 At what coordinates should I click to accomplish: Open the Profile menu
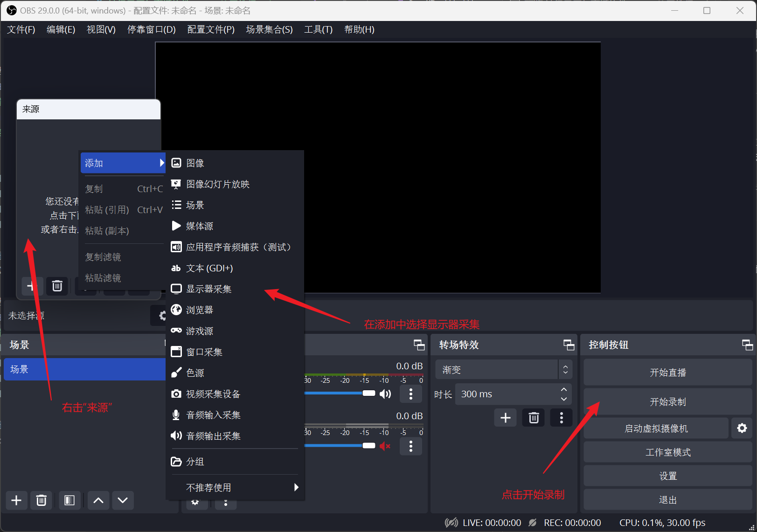(x=211, y=29)
